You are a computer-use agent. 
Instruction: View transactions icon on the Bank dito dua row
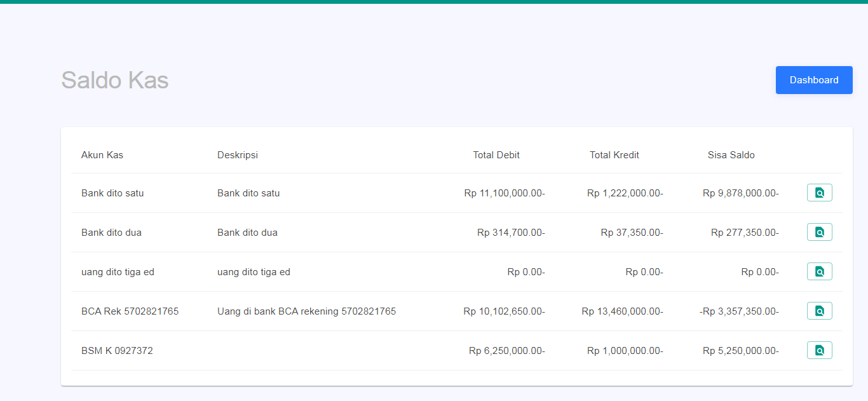click(819, 231)
